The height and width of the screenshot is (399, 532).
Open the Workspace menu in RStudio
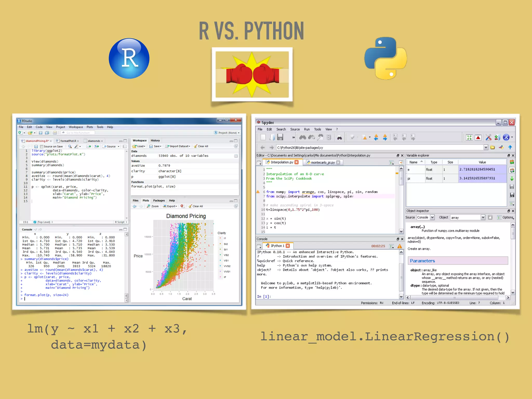tap(76, 127)
